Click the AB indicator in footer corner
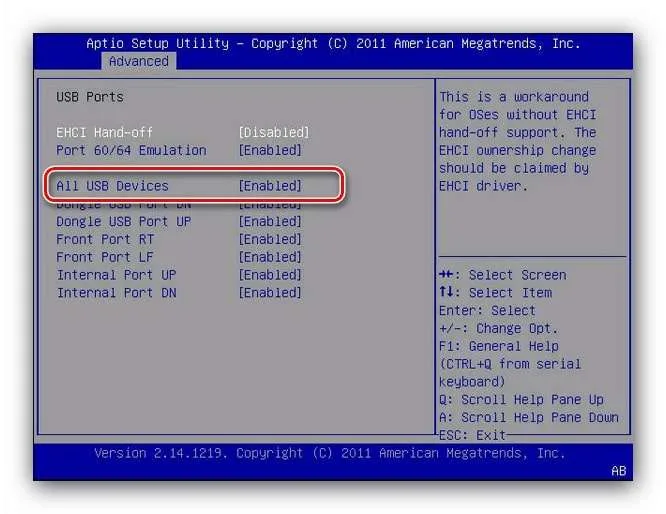 618,471
